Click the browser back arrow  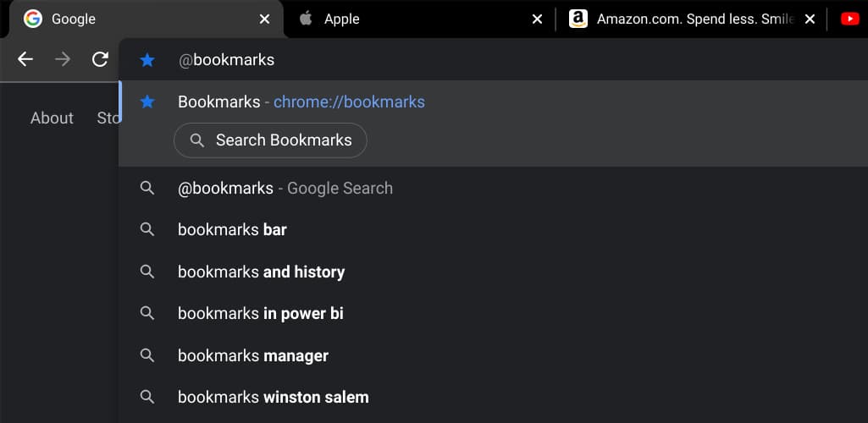point(25,59)
